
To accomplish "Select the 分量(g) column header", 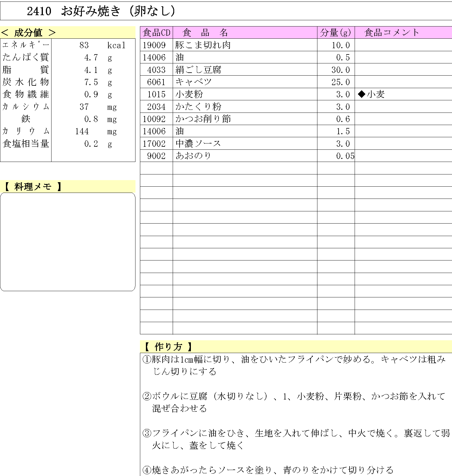I will (x=336, y=32).
